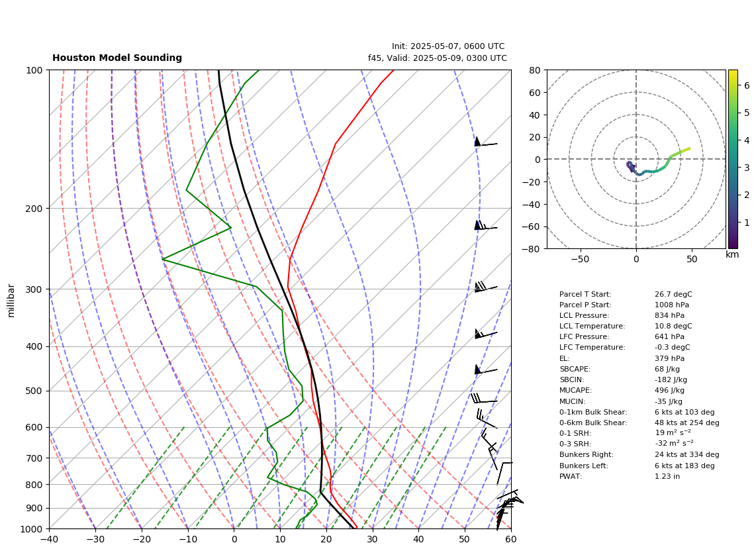This screenshot has height=551, width=756.
Task: Click the "68 J/kg" value
Action: click(x=667, y=369)
